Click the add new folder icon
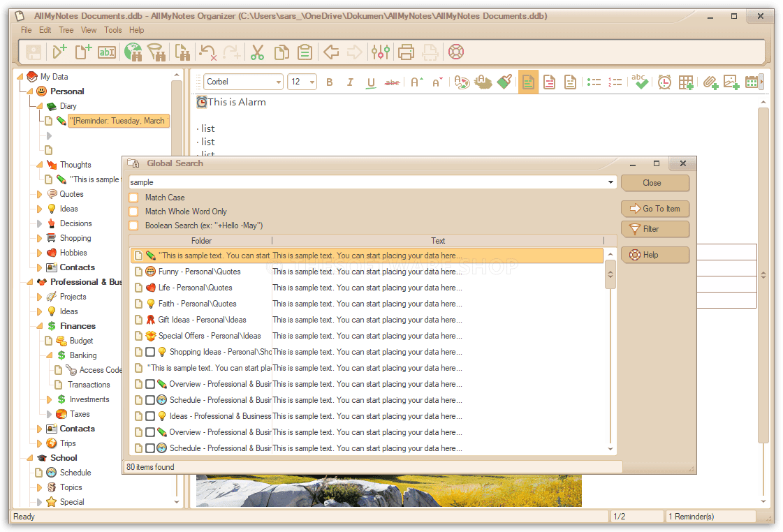The image size is (783, 532). coord(59,52)
